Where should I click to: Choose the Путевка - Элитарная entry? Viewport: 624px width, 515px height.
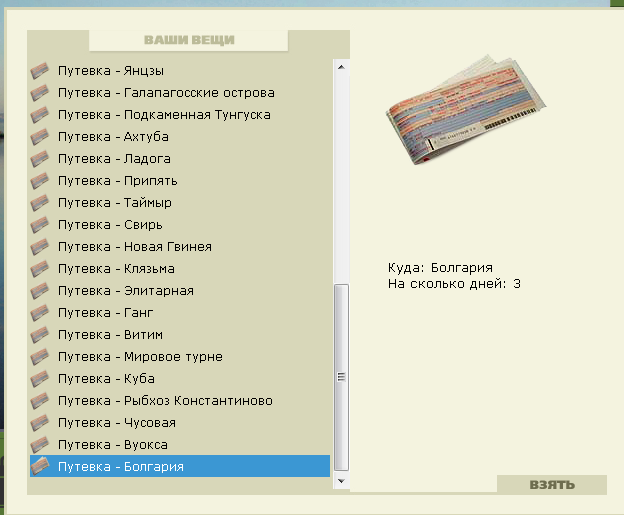click(180, 291)
